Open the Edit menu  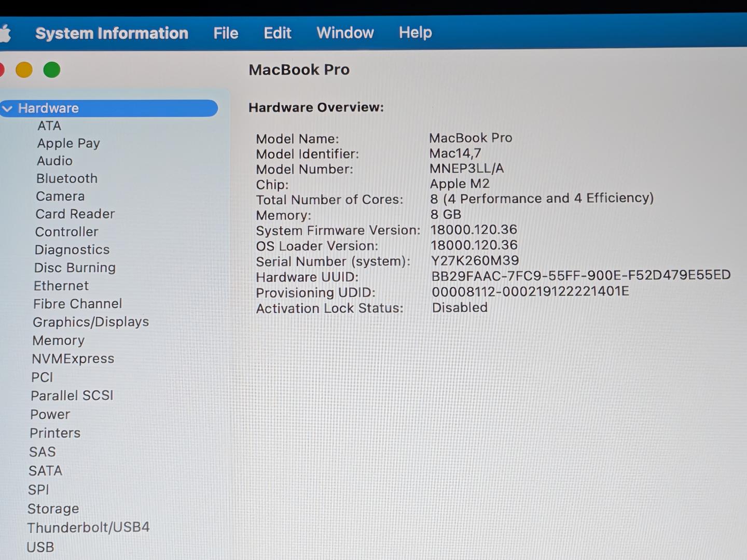278,33
